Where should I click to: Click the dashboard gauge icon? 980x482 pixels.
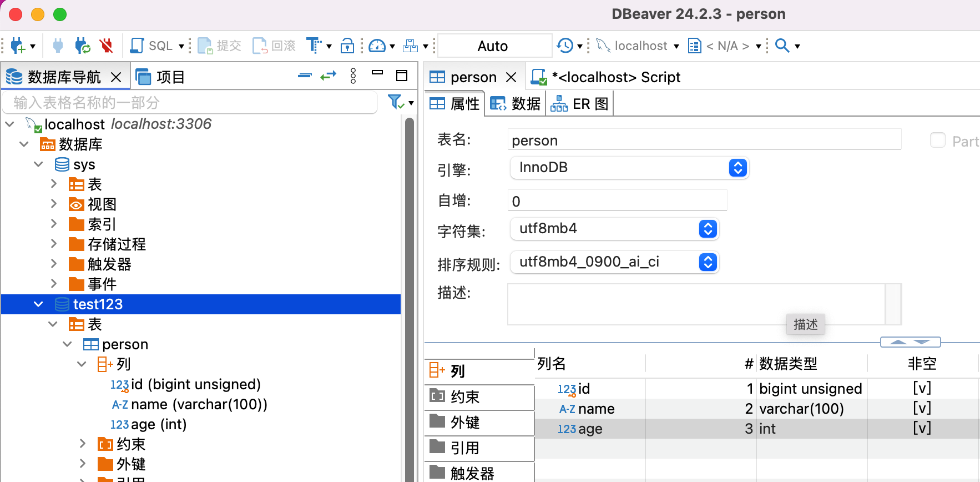(377, 46)
